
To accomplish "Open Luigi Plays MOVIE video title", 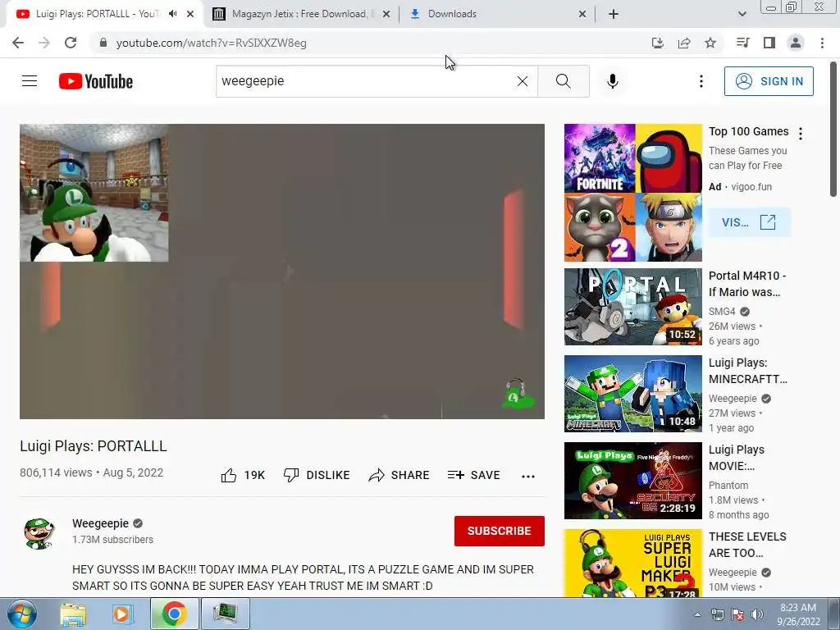I will 737,458.
